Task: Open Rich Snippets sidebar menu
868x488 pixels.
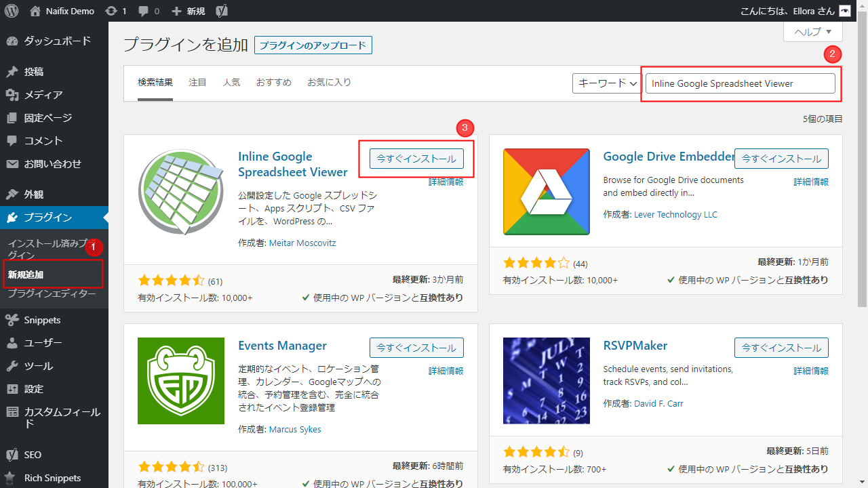Action: point(54,478)
